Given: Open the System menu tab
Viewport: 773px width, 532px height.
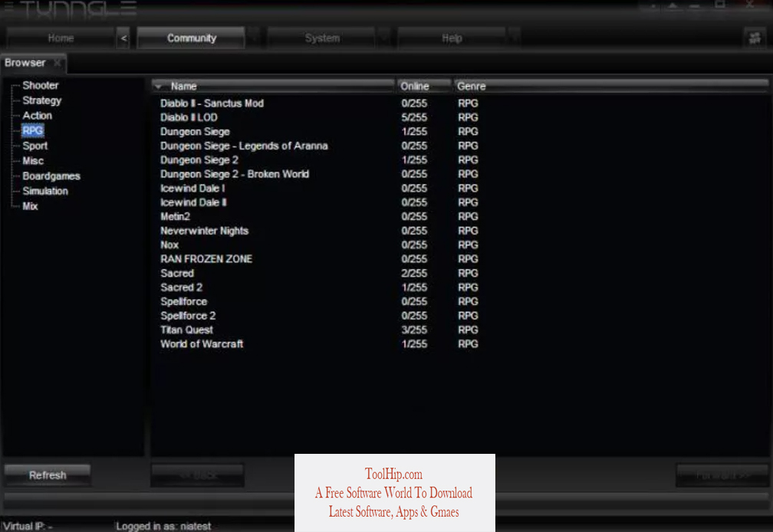Looking at the screenshot, I should coord(322,38).
